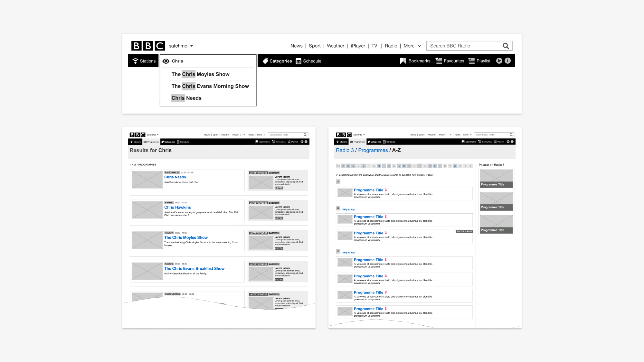
Task: Click the Playlist icon in the autocomplete mockup
Action: tap(471, 61)
